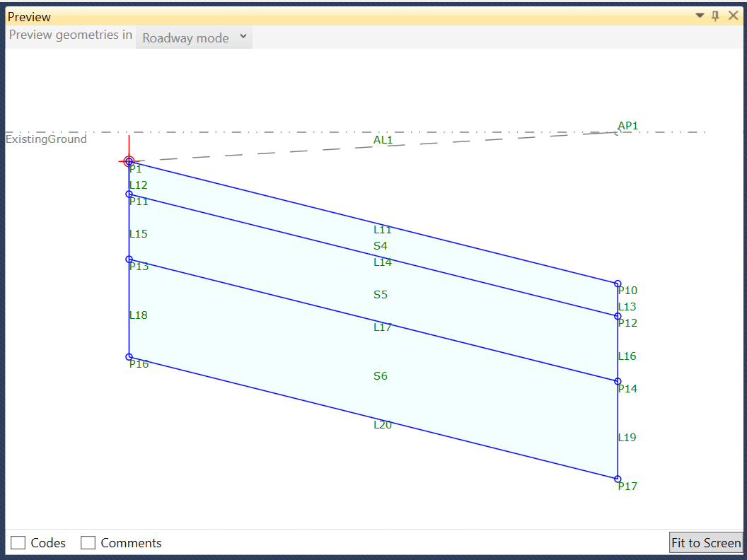Click the AL1 alignment label
This screenshot has height=560, width=747.
(x=383, y=139)
